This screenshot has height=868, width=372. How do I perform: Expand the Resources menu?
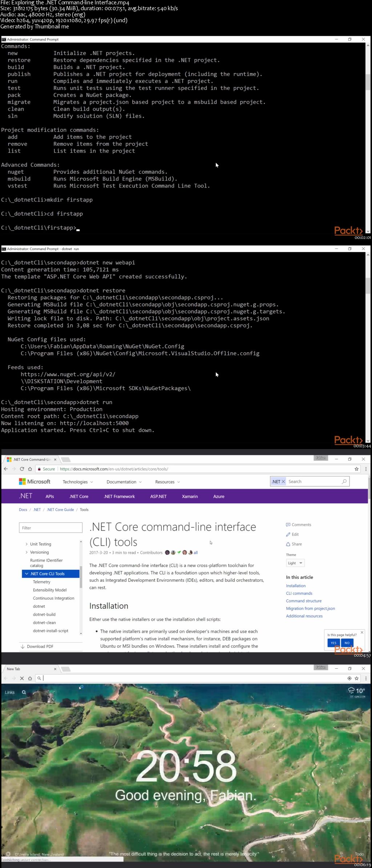click(x=167, y=482)
